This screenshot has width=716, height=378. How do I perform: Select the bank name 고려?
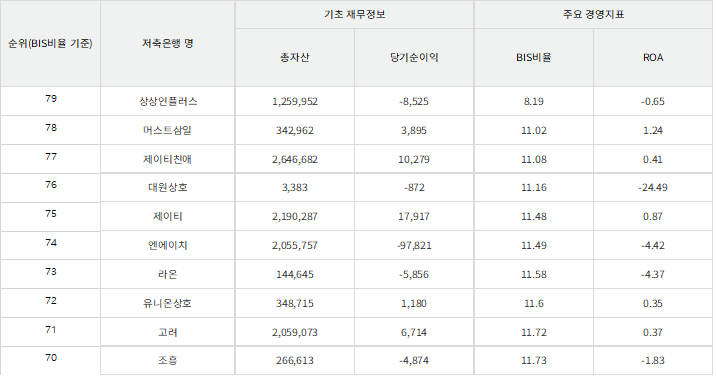(168, 332)
